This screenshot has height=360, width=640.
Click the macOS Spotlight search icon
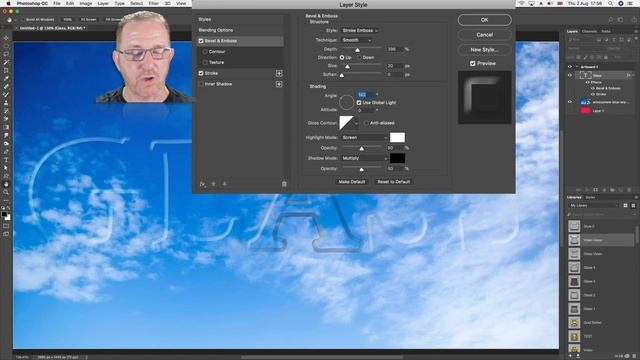click(x=610, y=3)
